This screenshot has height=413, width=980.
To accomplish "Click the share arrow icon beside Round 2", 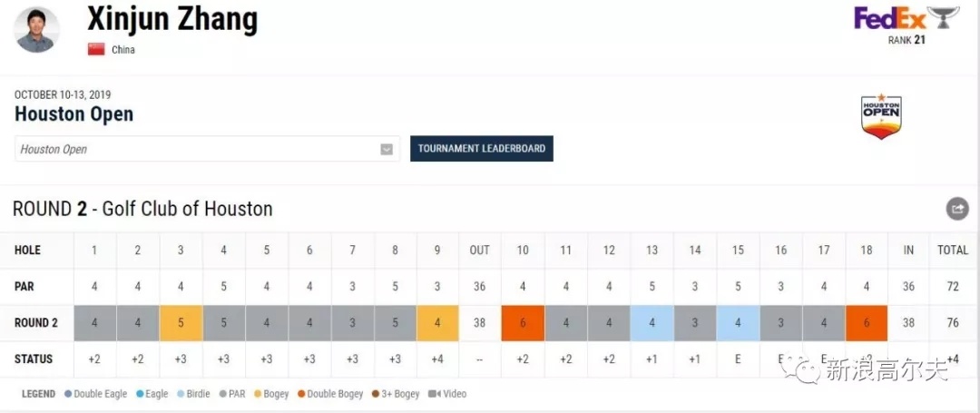I will (x=956, y=208).
